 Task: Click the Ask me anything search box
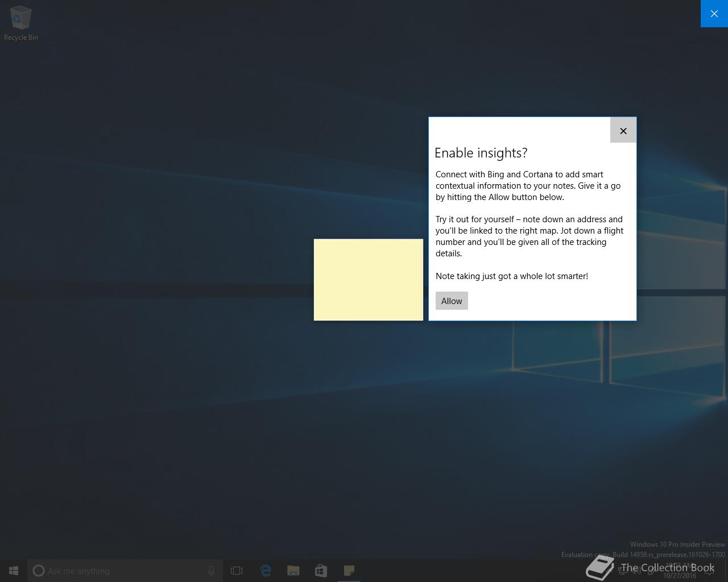(125, 571)
